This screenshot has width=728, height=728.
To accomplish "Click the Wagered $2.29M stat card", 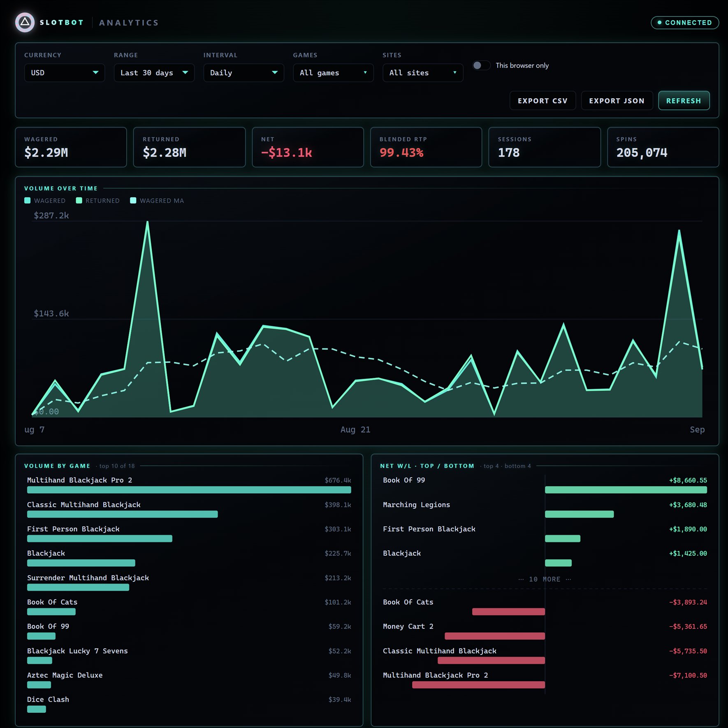I will tap(71, 147).
